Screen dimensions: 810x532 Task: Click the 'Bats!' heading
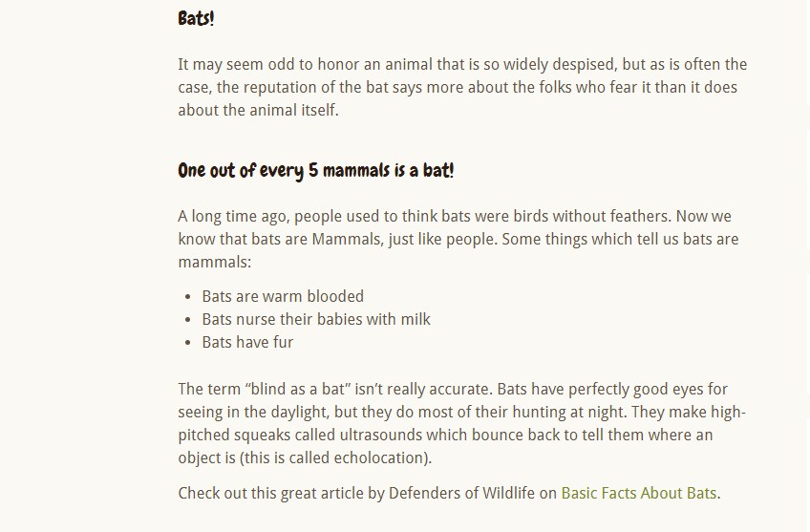click(x=196, y=18)
